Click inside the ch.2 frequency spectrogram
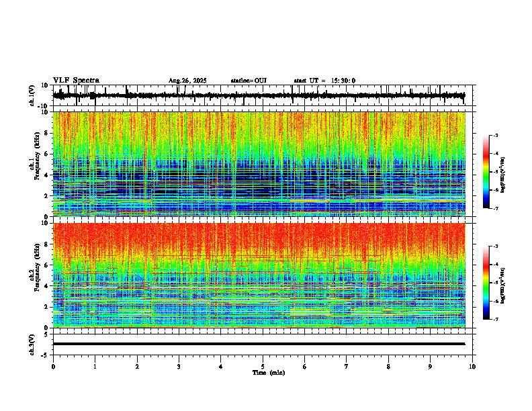 pyautogui.click(x=259, y=275)
